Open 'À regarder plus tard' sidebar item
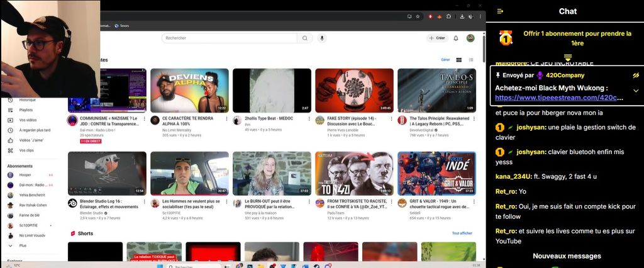Screen dimensions: 644x268 (x=35, y=130)
